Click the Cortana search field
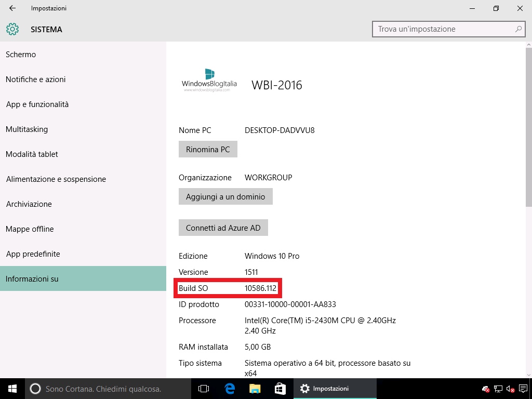Screen dimensions: 532x399 [108, 389]
